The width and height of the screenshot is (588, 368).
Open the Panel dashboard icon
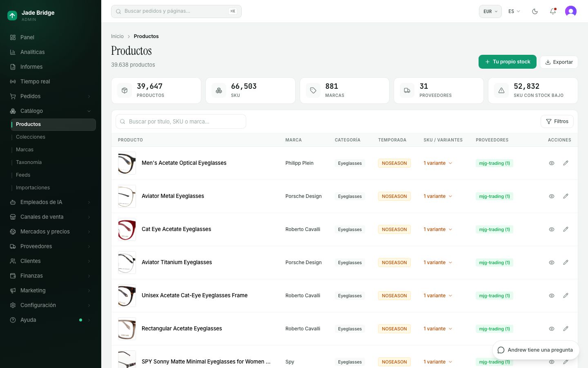pos(13,37)
